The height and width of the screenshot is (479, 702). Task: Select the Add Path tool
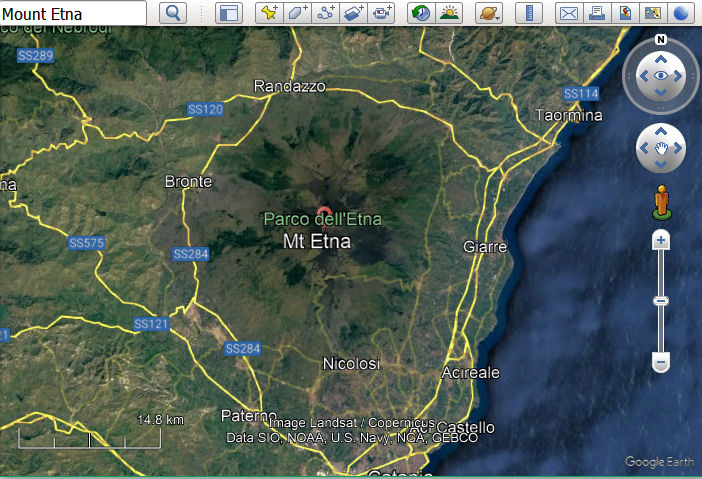coord(325,13)
